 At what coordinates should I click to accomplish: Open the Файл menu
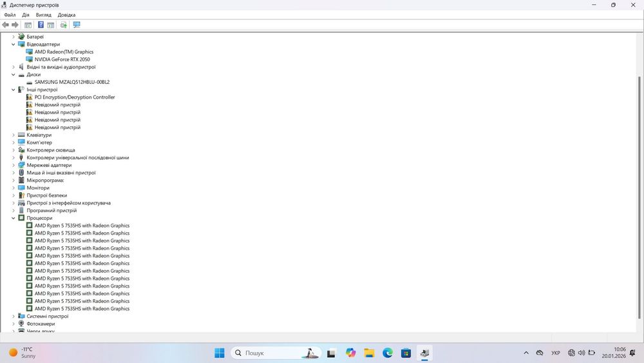pyautogui.click(x=10, y=15)
